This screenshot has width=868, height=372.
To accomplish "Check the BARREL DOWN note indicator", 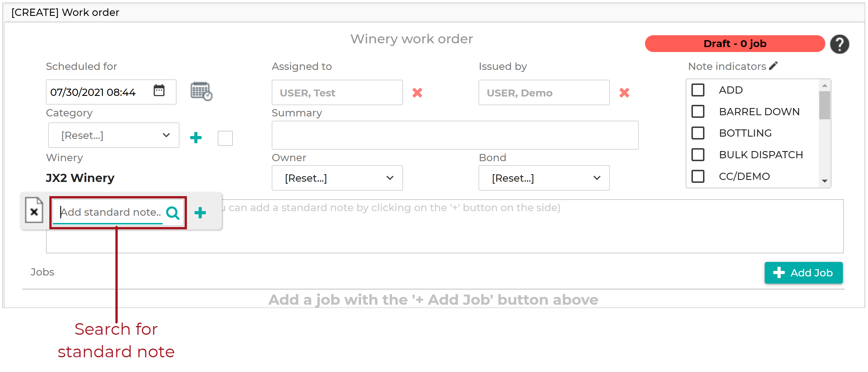I will point(698,111).
